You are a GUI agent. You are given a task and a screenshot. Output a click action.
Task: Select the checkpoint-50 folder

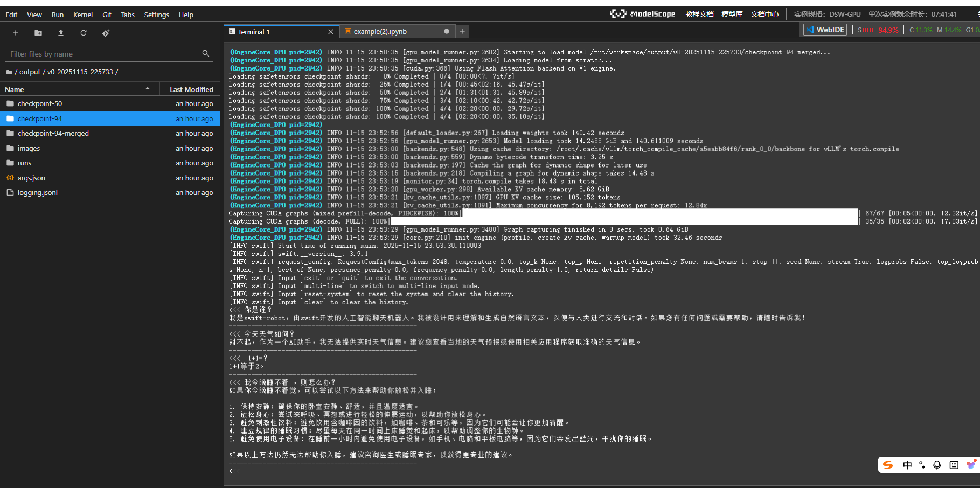point(110,103)
